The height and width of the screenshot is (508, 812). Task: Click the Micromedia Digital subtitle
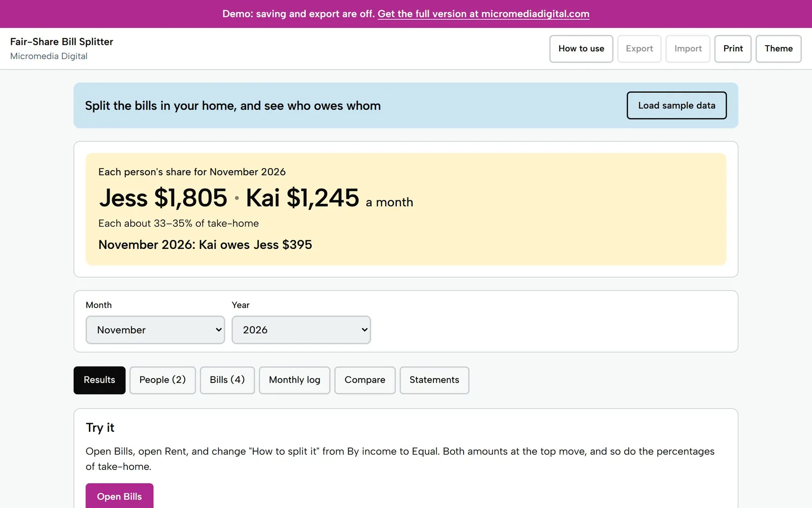(x=49, y=56)
